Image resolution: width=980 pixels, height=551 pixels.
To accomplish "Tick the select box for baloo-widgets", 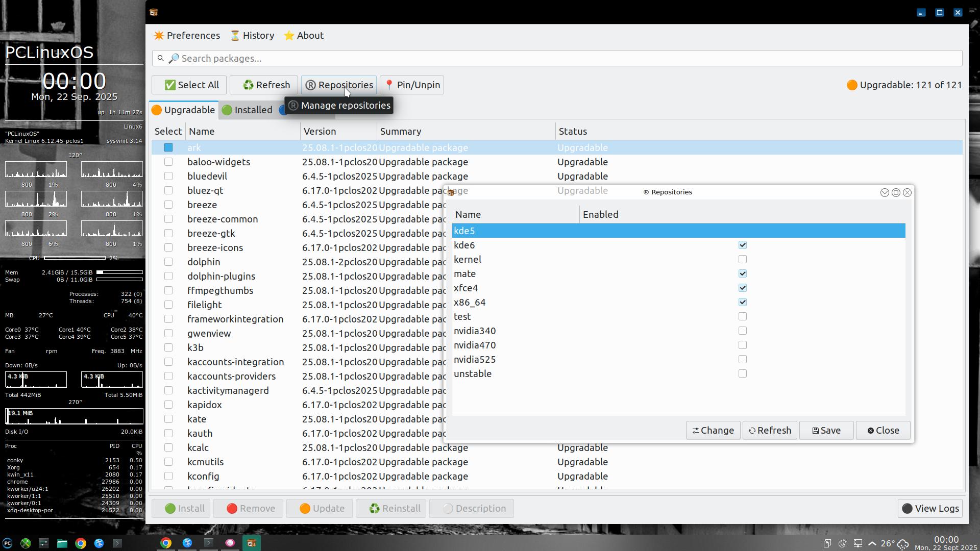I will tap(168, 162).
